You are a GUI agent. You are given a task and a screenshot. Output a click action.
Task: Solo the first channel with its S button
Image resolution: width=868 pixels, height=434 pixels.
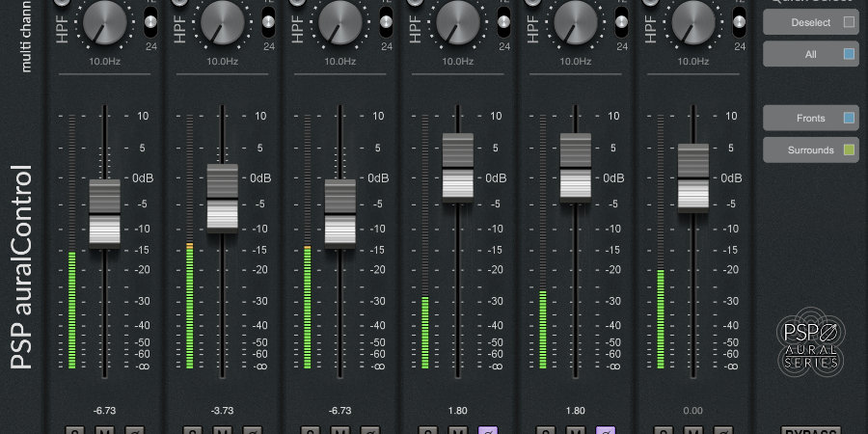74,430
